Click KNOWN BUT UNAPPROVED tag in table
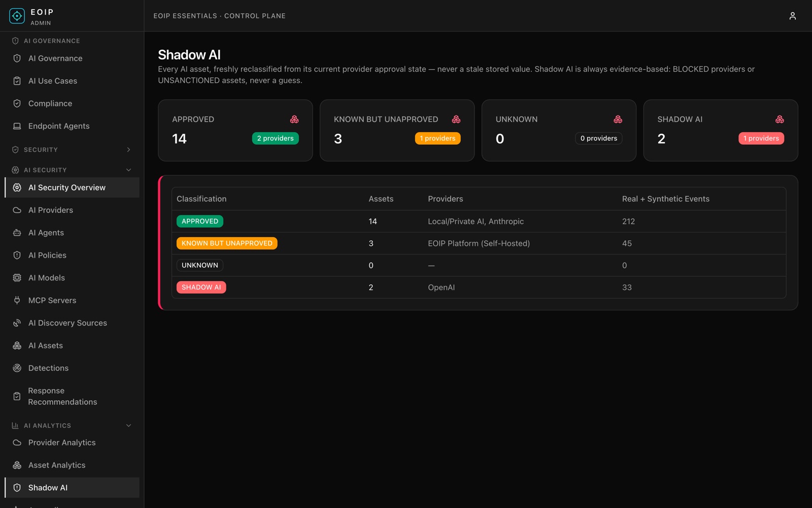 pyautogui.click(x=227, y=243)
